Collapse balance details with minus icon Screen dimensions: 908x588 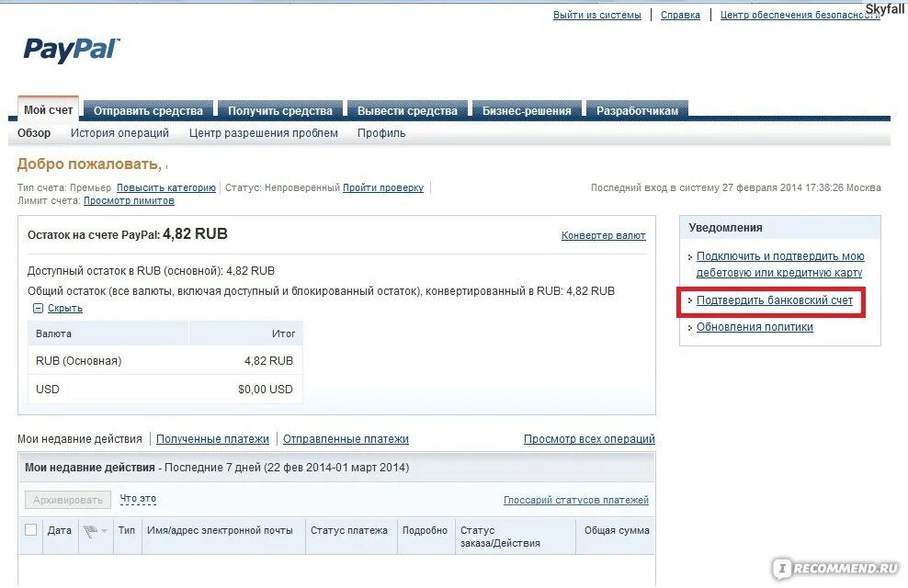pyautogui.click(x=38, y=309)
